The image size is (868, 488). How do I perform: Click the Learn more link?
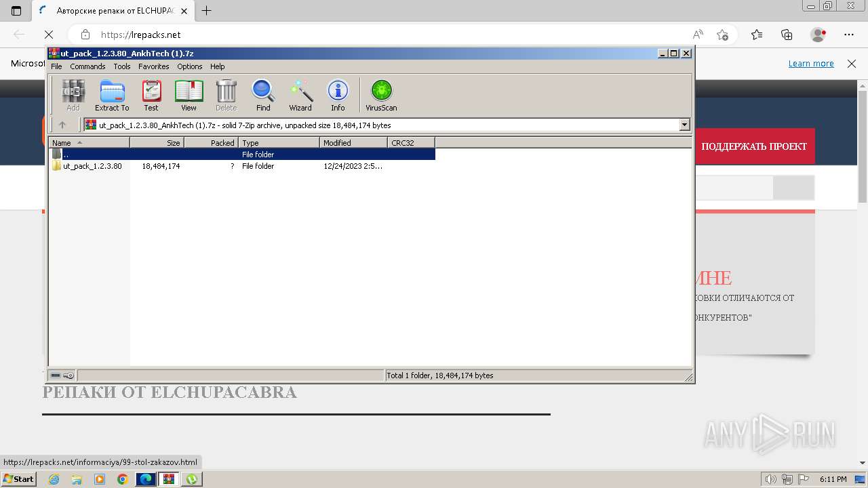click(811, 63)
